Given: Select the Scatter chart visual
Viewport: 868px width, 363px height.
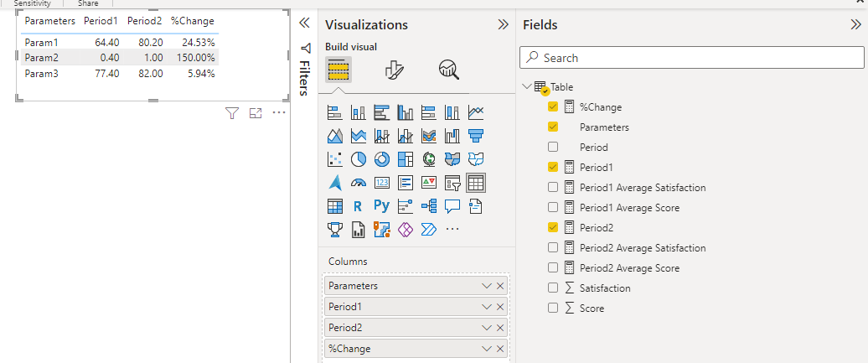Looking at the screenshot, I should point(335,159).
